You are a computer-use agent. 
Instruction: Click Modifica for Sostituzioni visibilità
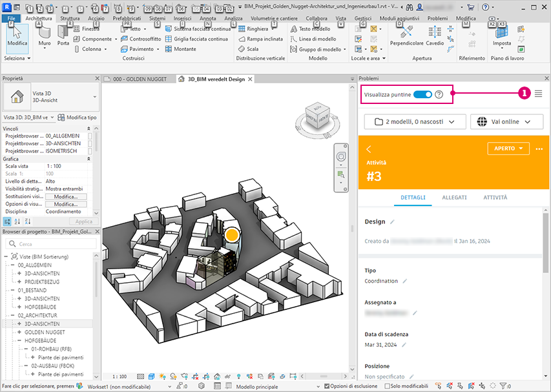(66, 197)
